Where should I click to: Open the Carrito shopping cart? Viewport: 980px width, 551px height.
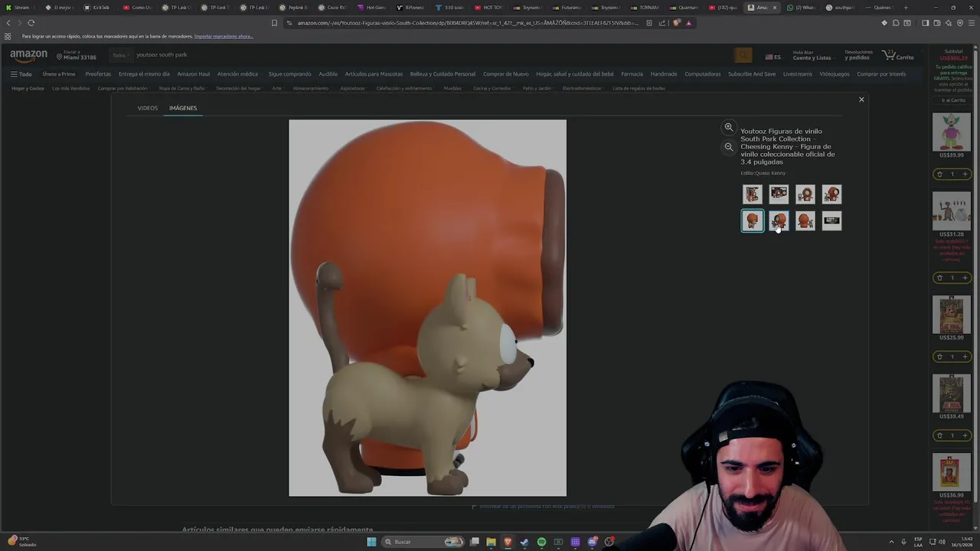[898, 56]
